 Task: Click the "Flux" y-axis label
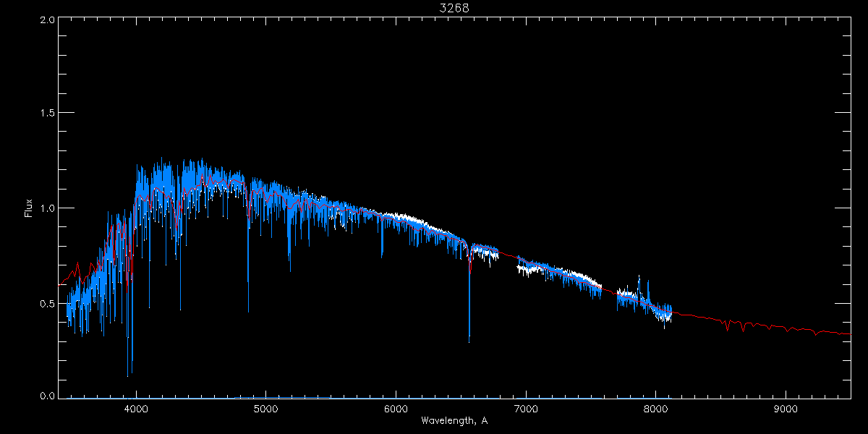point(29,208)
